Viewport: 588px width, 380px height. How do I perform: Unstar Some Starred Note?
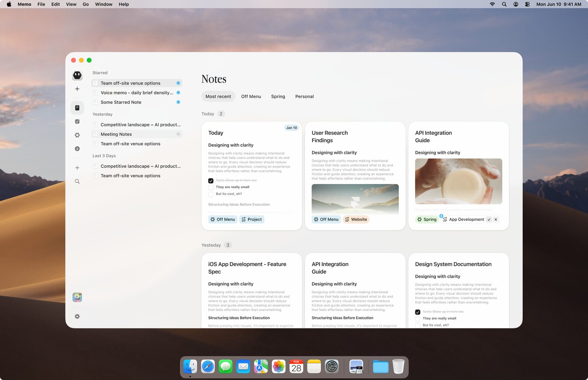[x=178, y=102]
